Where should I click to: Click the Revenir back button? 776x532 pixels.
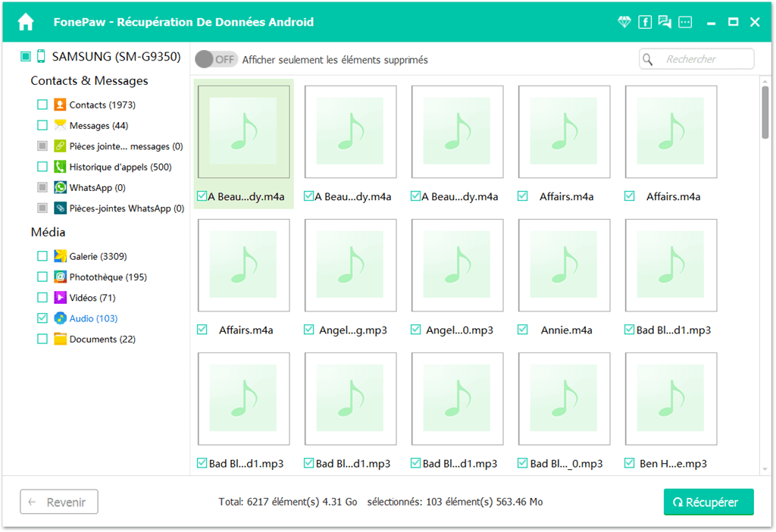click(x=59, y=502)
